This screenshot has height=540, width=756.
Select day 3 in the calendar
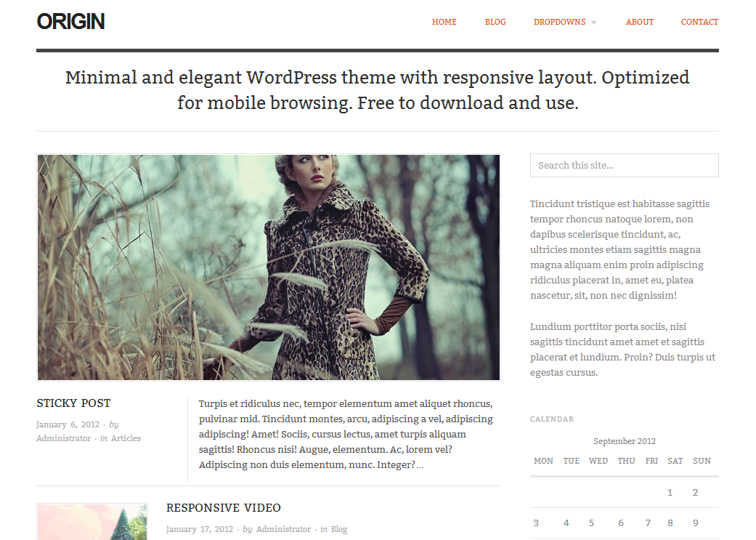(536, 523)
